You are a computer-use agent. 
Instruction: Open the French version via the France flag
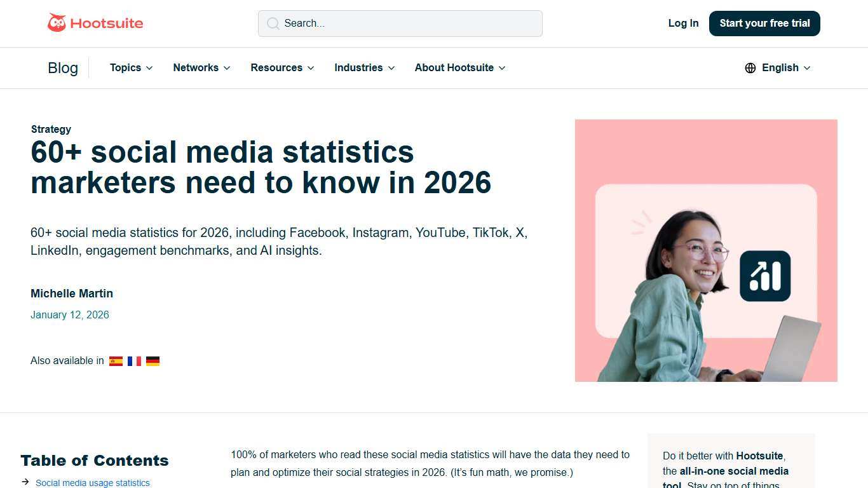click(134, 360)
